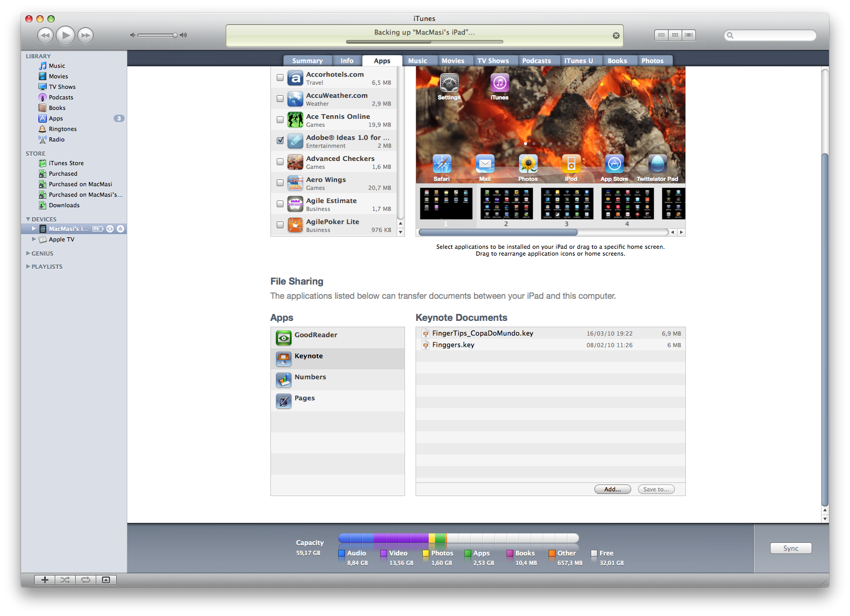Click Twittelator Pad icon in dock
Screen dimensions: 850x616
tap(657, 164)
